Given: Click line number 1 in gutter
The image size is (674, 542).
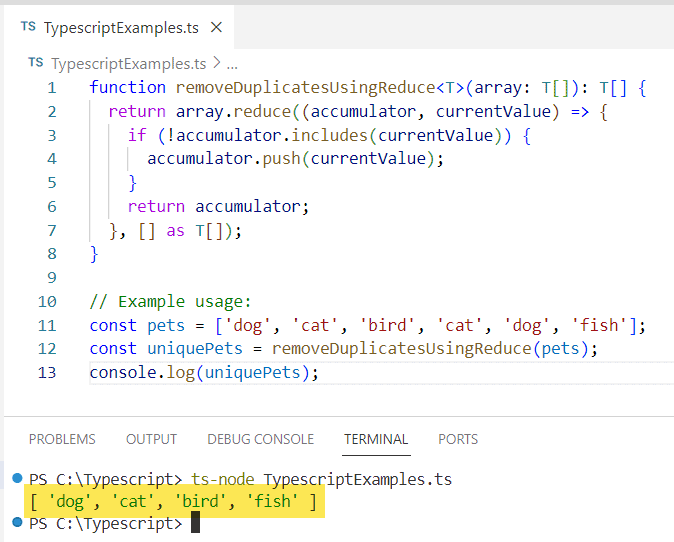Looking at the screenshot, I should click(52, 88).
